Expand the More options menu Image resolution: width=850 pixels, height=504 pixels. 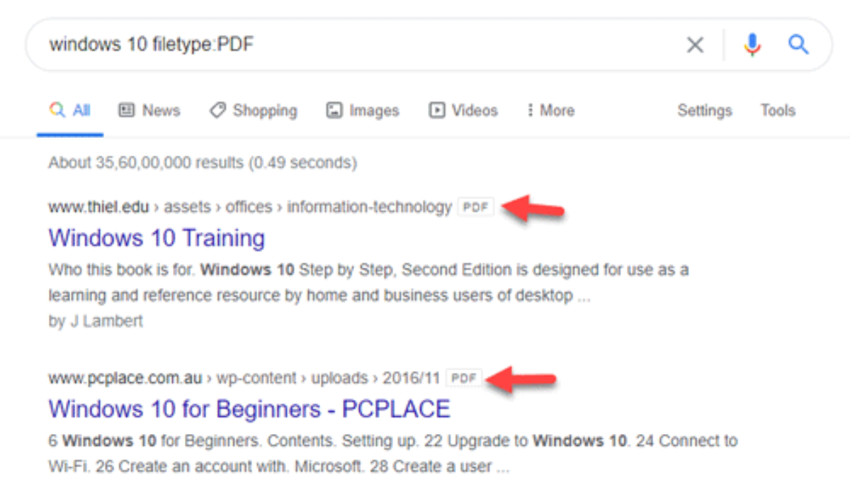coord(550,110)
